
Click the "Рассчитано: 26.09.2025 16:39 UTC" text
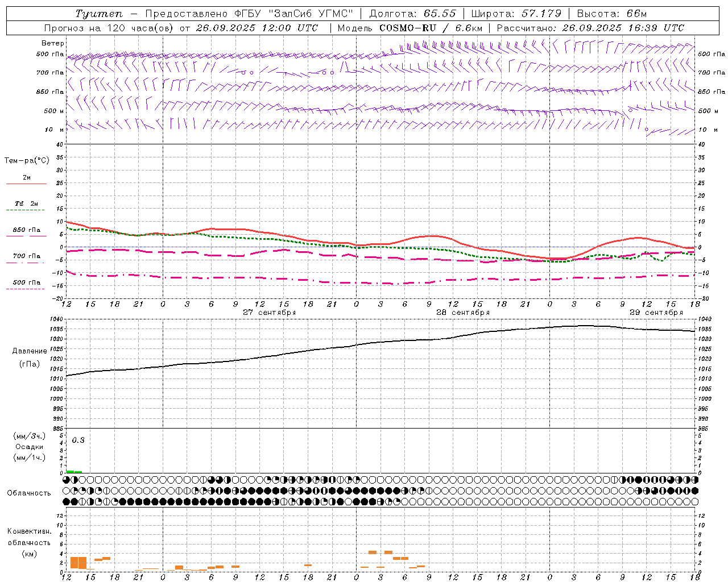[x=590, y=28]
